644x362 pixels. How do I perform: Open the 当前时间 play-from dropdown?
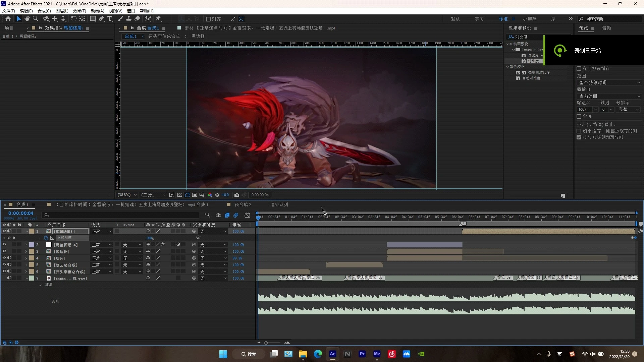pos(609,96)
